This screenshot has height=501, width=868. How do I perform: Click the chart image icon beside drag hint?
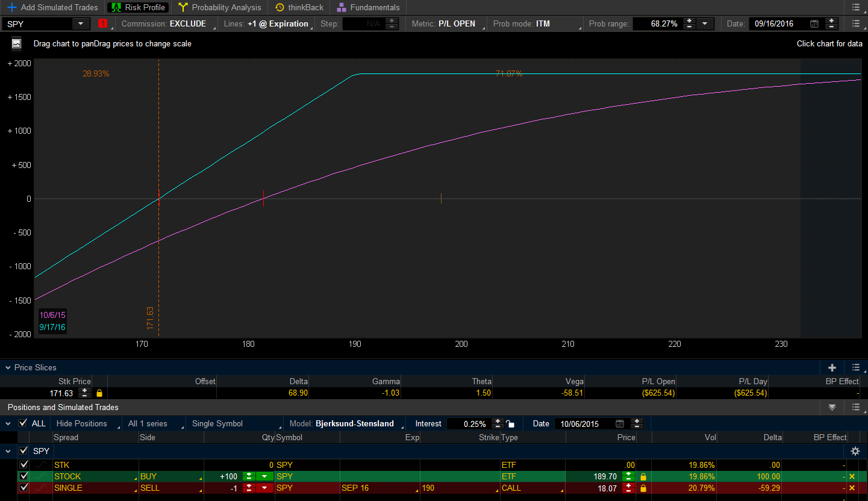16,43
